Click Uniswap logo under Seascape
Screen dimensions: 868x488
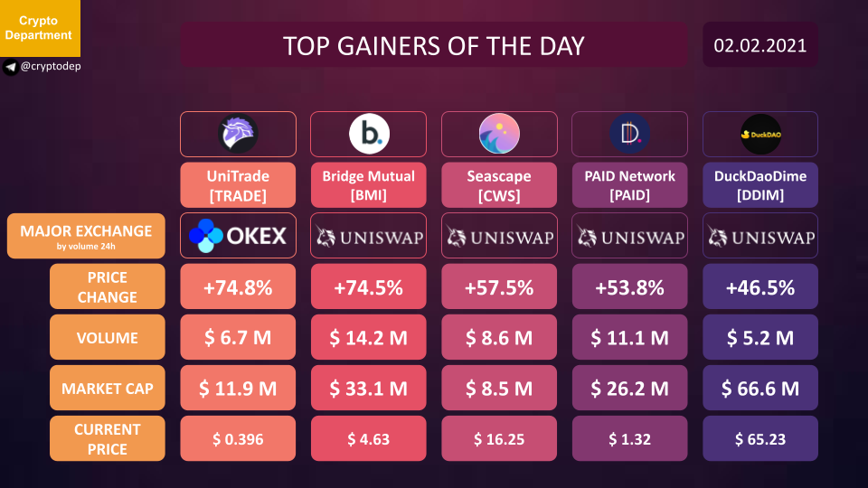tap(499, 236)
